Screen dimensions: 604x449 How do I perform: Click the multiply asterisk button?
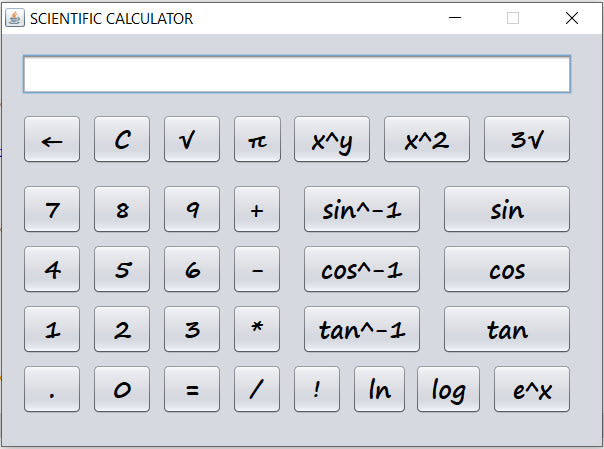(x=257, y=329)
